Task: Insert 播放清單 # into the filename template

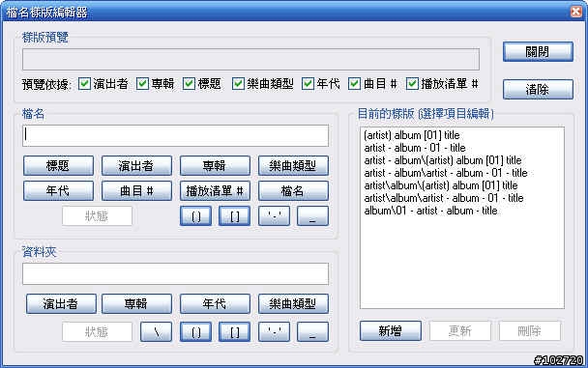Action: [x=215, y=191]
